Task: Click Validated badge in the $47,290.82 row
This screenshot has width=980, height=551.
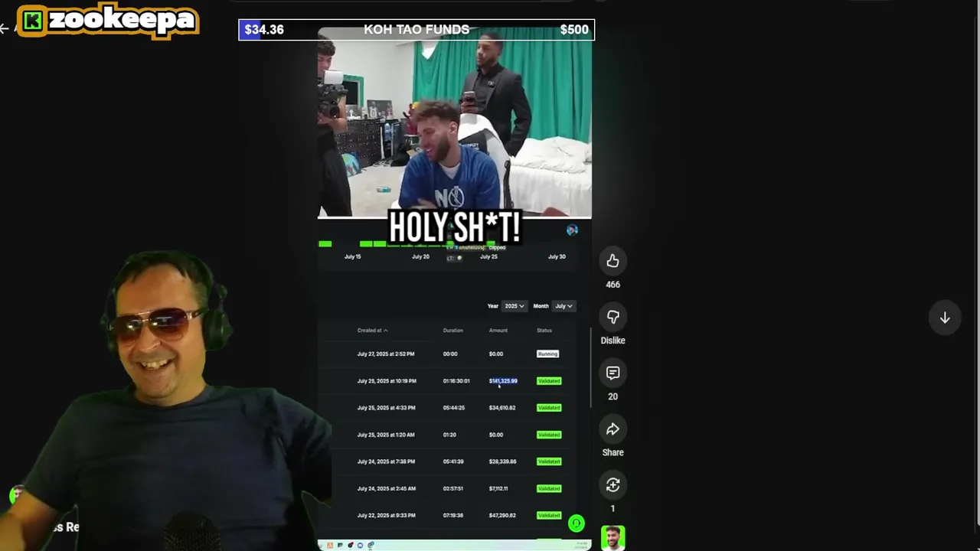Action: coord(549,515)
